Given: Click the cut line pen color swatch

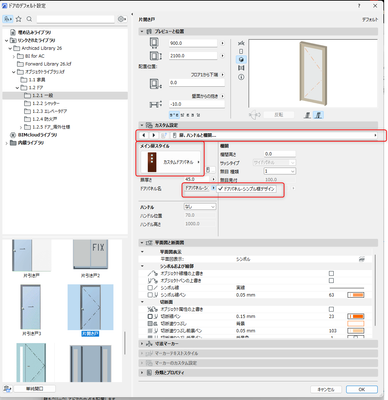Looking at the screenshot, I should tap(356, 316).
